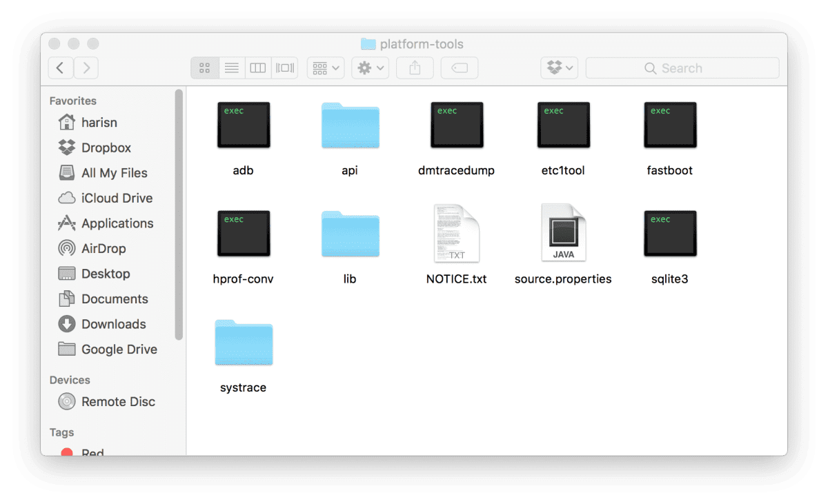The image size is (828, 504).
Task: Select the adb executable file icon
Action: [244, 125]
